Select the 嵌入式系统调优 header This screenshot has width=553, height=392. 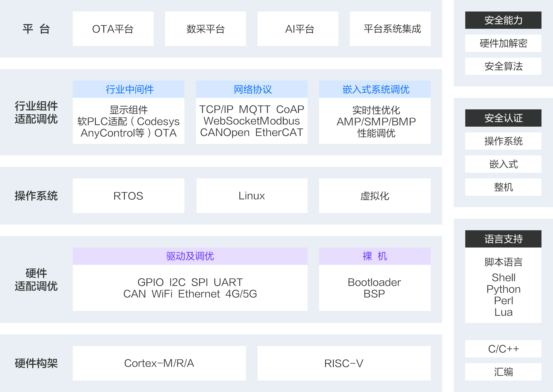(375, 89)
